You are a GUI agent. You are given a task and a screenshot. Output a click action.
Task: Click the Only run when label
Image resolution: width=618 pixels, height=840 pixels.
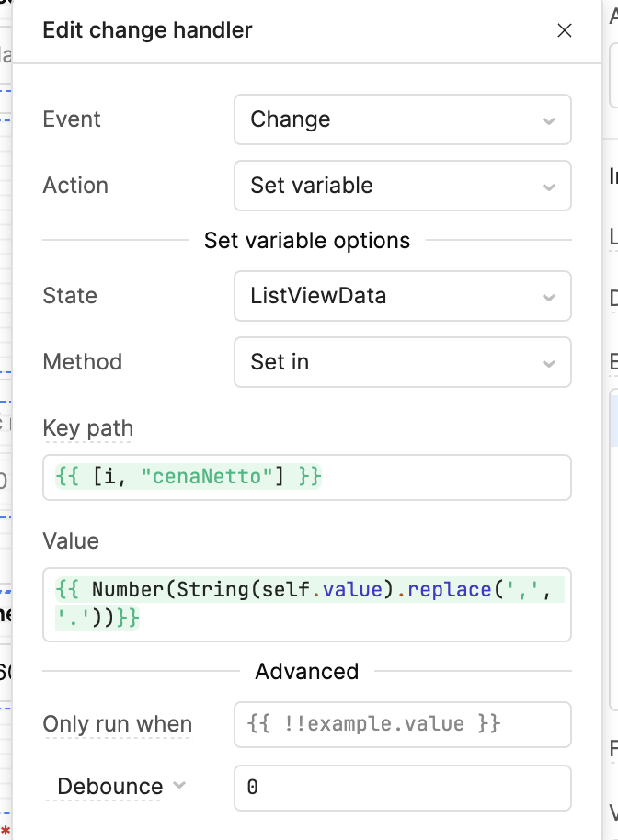[117, 724]
